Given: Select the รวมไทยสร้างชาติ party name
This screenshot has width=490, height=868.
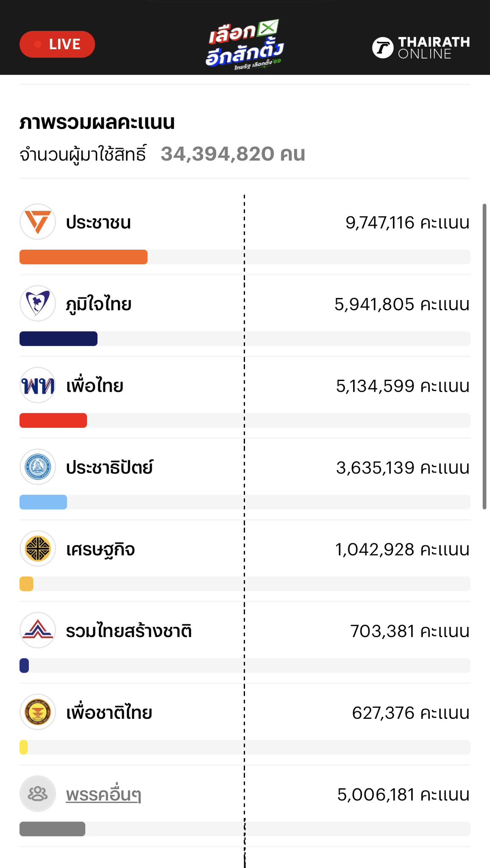Looking at the screenshot, I should 129,631.
